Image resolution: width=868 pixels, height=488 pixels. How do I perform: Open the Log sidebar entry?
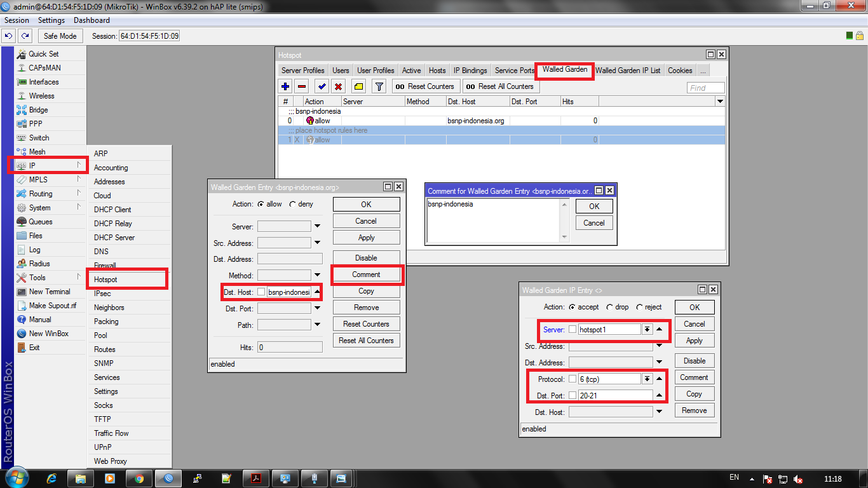tap(34, 250)
